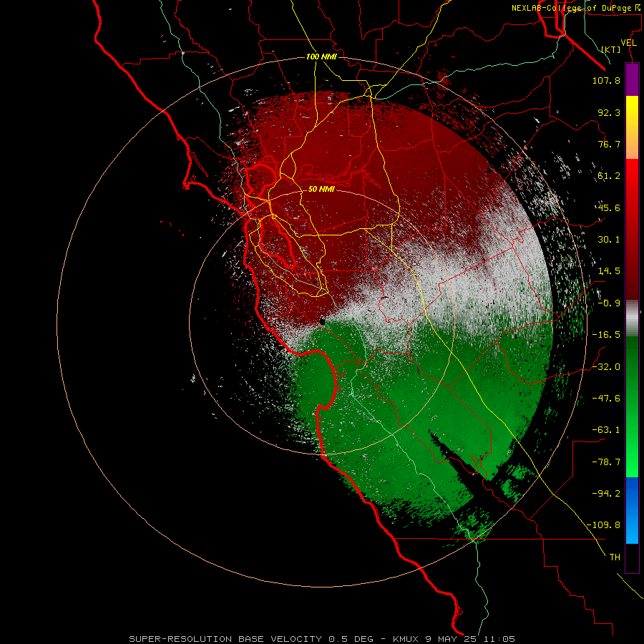Click the bright red segment of the color bar
The image size is (644, 644).
(x=632, y=177)
